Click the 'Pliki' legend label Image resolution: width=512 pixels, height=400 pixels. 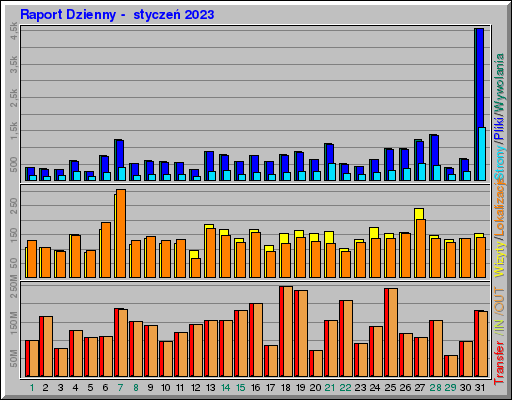coord(499,128)
